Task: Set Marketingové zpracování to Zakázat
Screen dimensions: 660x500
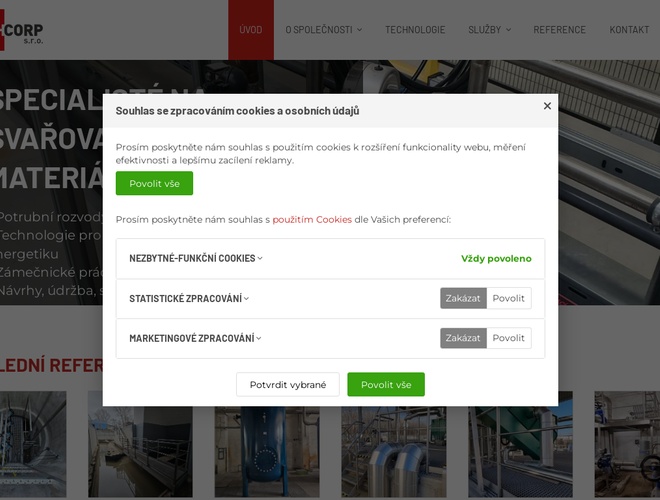Action: pos(463,338)
